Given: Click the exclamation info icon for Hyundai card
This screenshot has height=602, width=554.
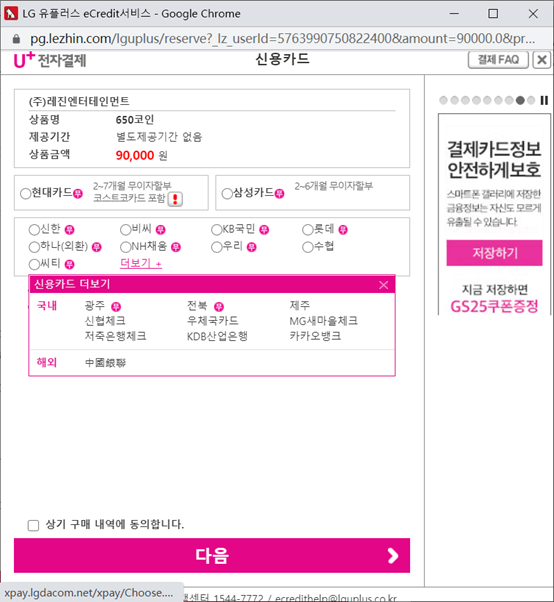Looking at the screenshot, I should 175,199.
